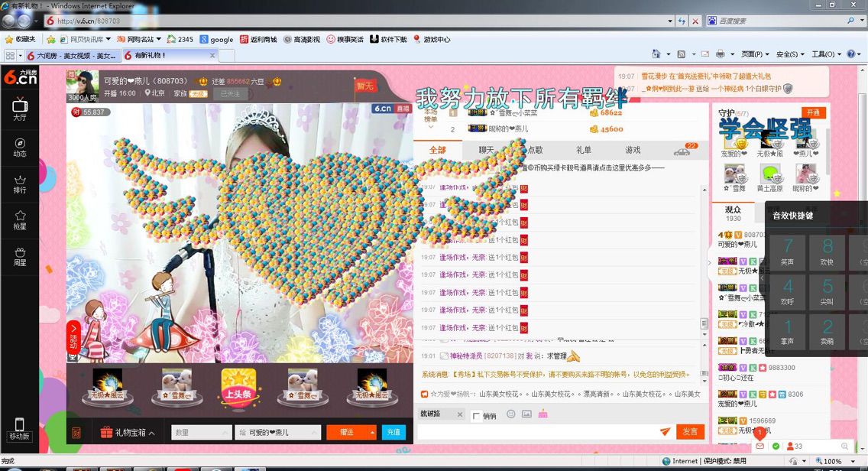Click the blue 充值 recharge button

[394, 432]
